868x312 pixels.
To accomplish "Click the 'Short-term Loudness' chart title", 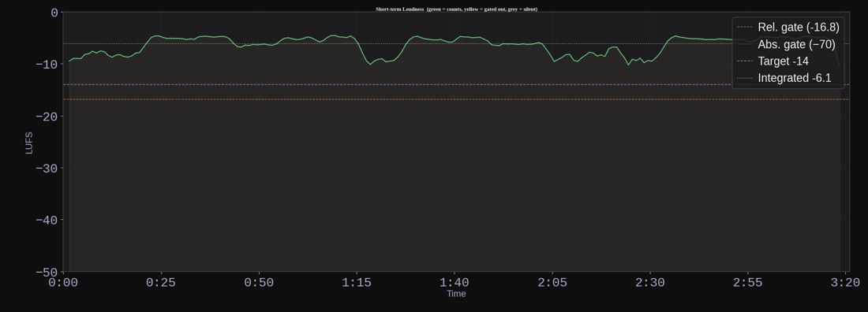I will point(456,9).
